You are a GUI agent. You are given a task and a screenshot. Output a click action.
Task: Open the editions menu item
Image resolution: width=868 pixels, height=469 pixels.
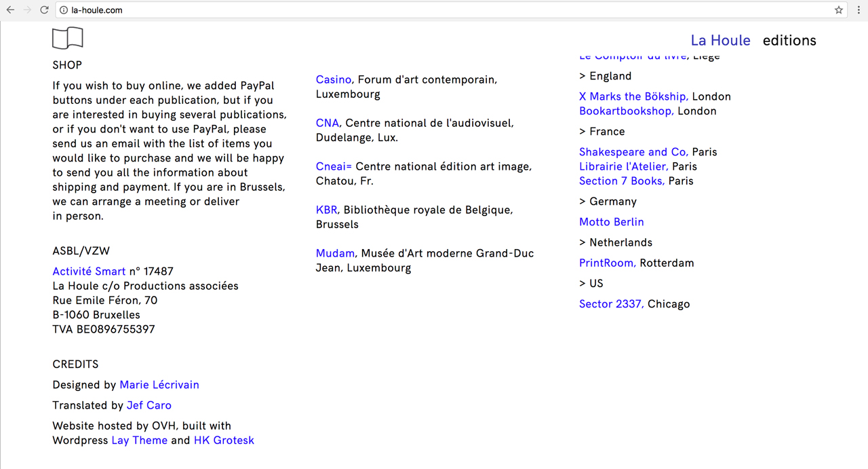[789, 40]
